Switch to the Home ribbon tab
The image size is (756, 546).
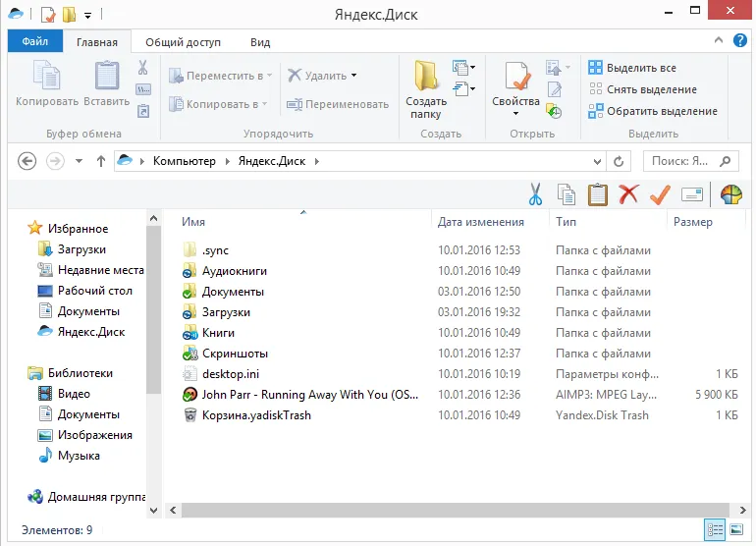coord(97,42)
